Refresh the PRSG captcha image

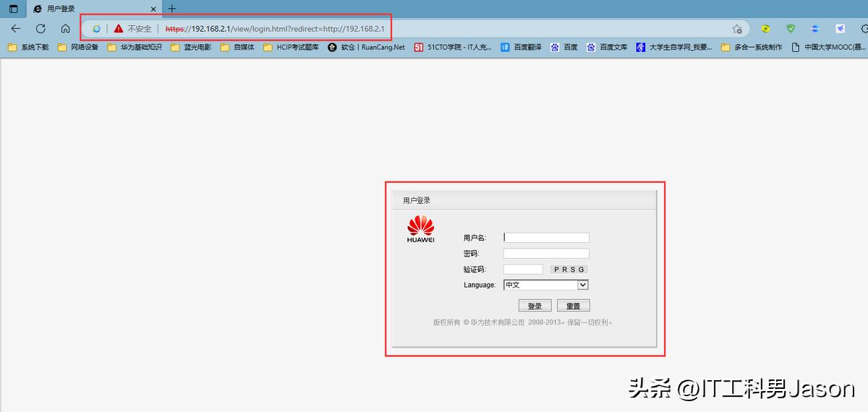tap(569, 270)
